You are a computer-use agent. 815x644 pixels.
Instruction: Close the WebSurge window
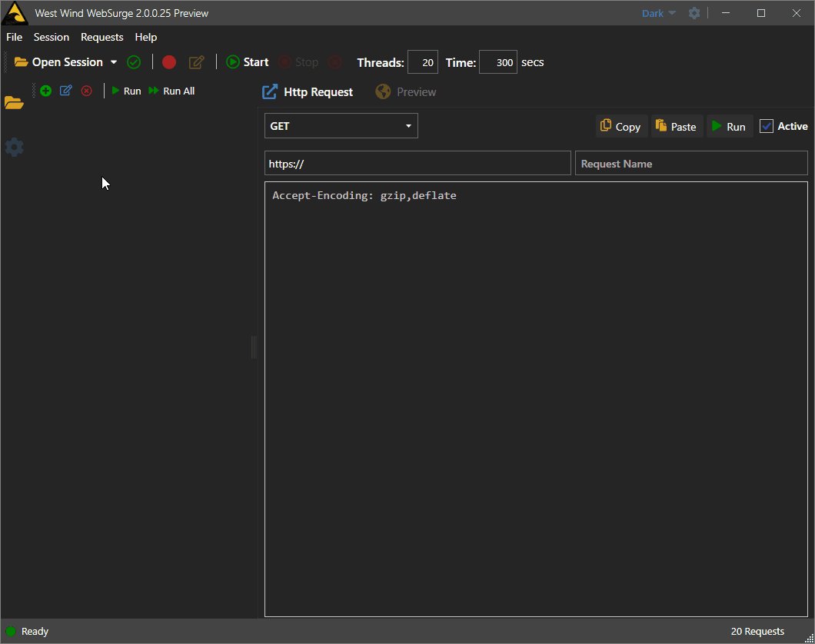[797, 13]
